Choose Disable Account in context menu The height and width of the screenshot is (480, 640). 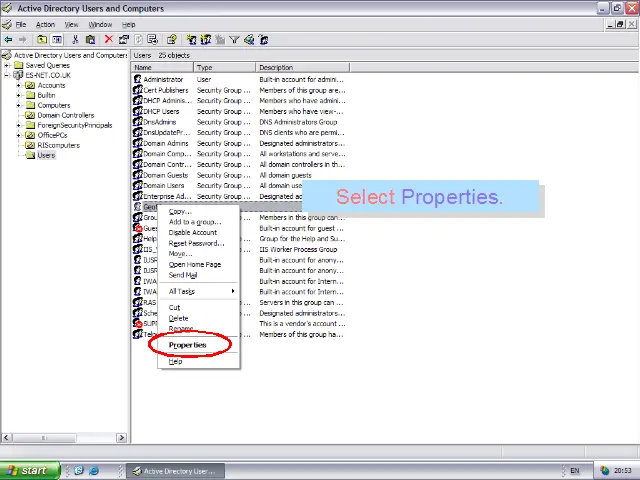tap(198, 233)
